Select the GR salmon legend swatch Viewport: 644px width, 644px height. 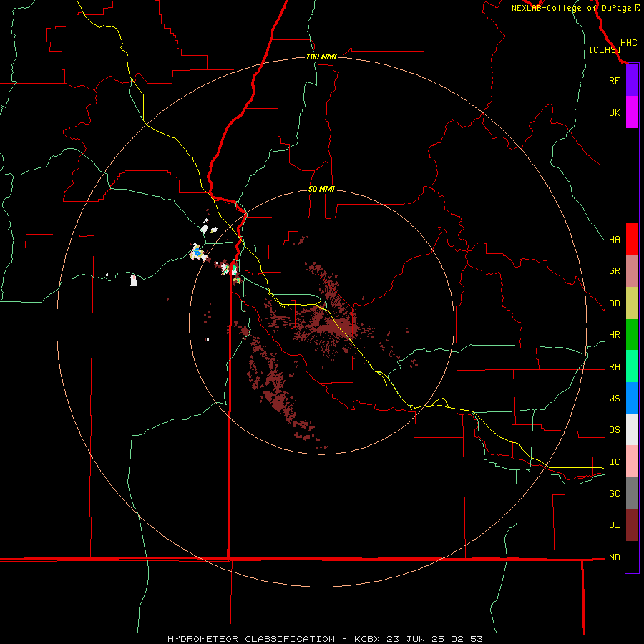(x=632, y=271)
